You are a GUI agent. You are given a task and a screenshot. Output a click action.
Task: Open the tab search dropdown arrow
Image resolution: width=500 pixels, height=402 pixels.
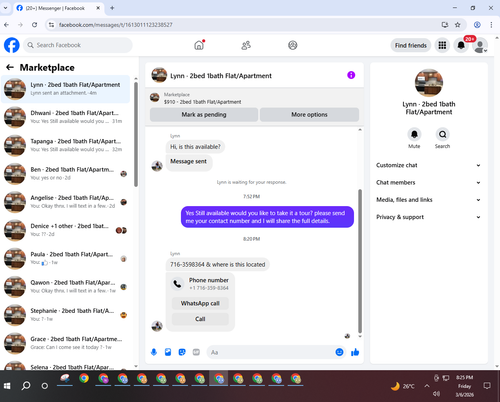pyautogui.click(x=6, y=8)
